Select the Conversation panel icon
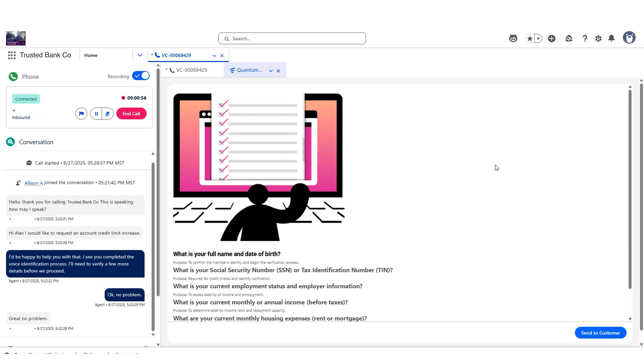 10,142
